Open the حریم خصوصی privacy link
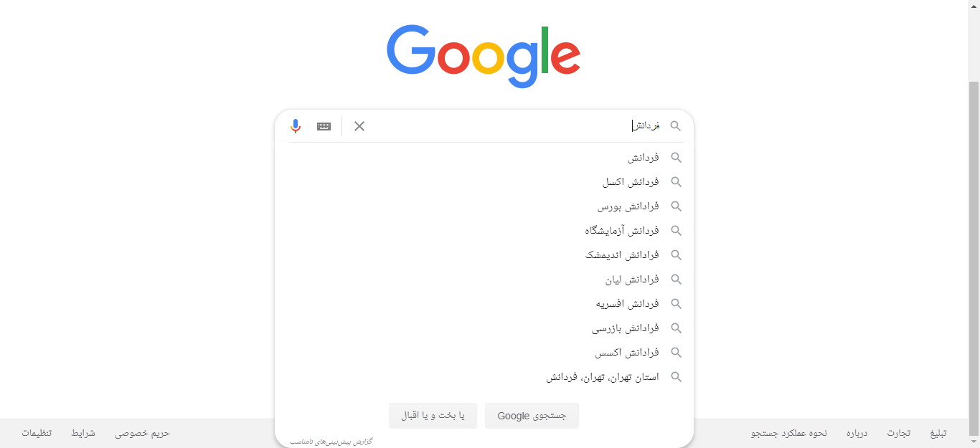Viewport: 980px width, 448px height. click(x=143, y=434)
